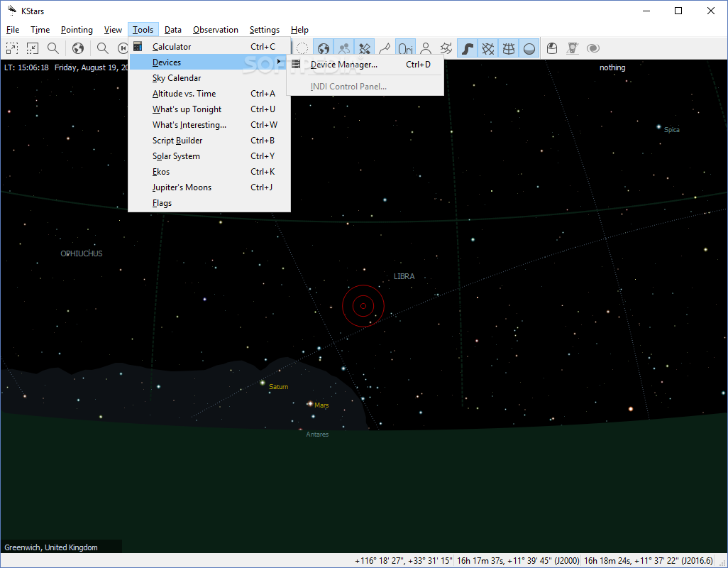
Task: Open What's Interesting... entry
Action: (x=209, y=125)
